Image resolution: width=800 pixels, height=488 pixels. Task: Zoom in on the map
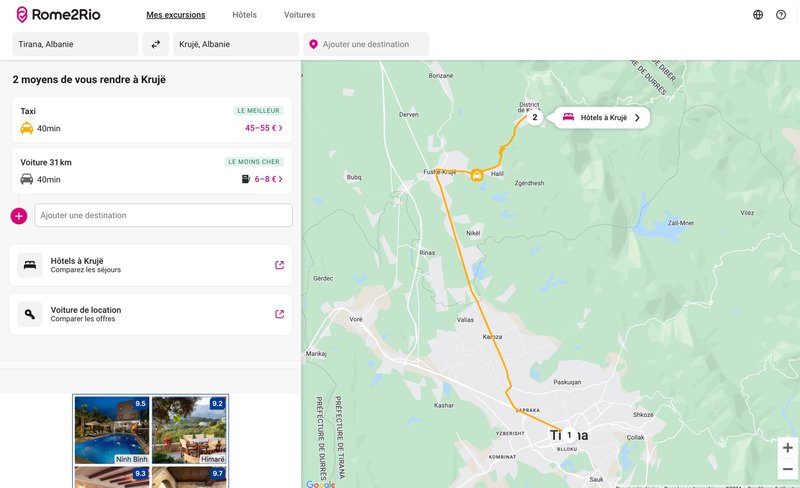pos(788,448)
